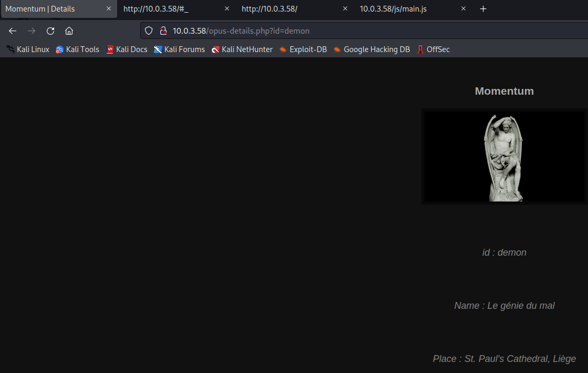
Task: Click the Momentum page heading
Action: tap(504, 90)
